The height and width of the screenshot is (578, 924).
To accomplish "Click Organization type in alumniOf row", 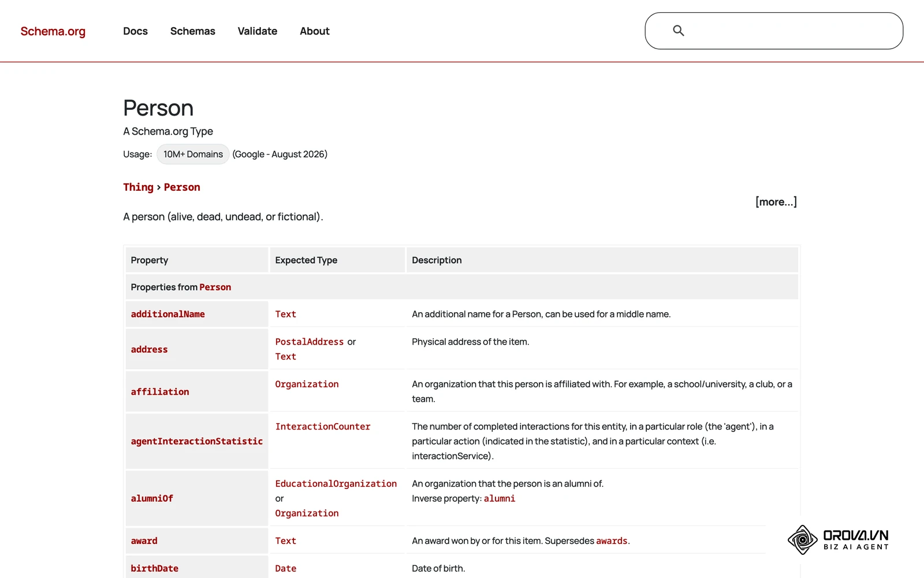I will coord(307,513).
